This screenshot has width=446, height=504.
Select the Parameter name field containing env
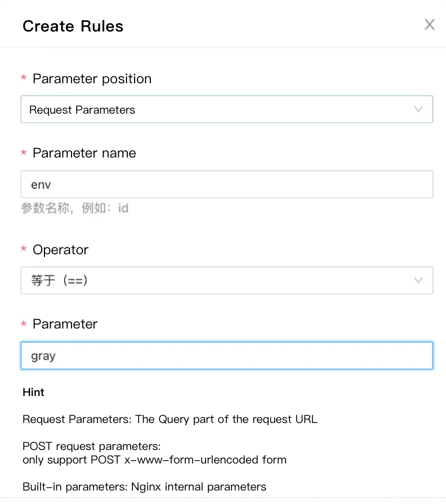[226, 184]
